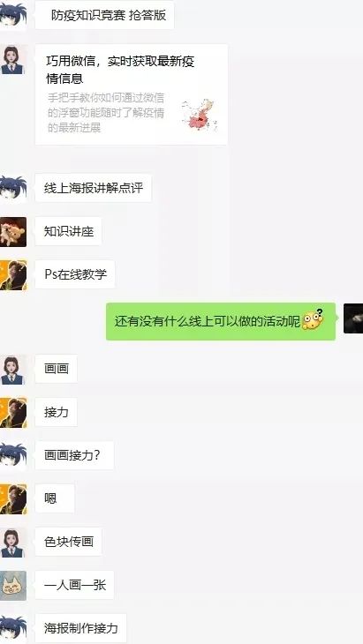The width and height of the screenshot is (363, 644).
Task: Tap the 嗯 message bubble
Action: 55,498
